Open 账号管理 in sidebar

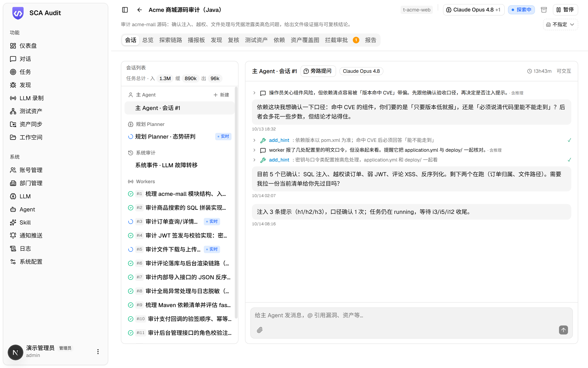(55, 170)
